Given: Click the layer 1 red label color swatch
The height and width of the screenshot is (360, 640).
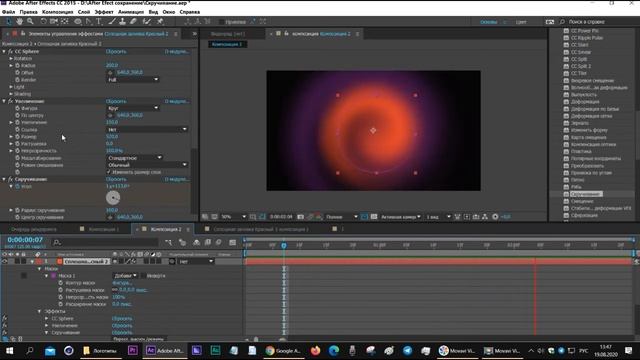Looking at the screenshot, I should (x=38, y=261).
